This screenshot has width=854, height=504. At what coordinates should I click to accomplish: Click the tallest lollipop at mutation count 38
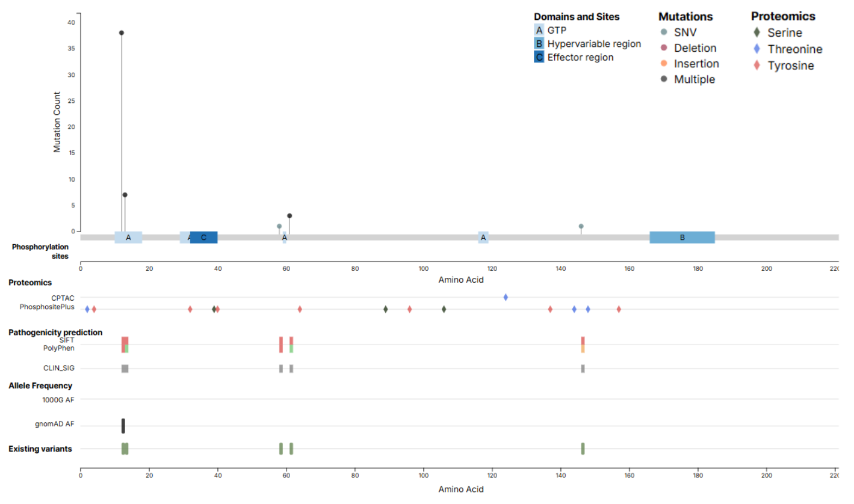122,32
